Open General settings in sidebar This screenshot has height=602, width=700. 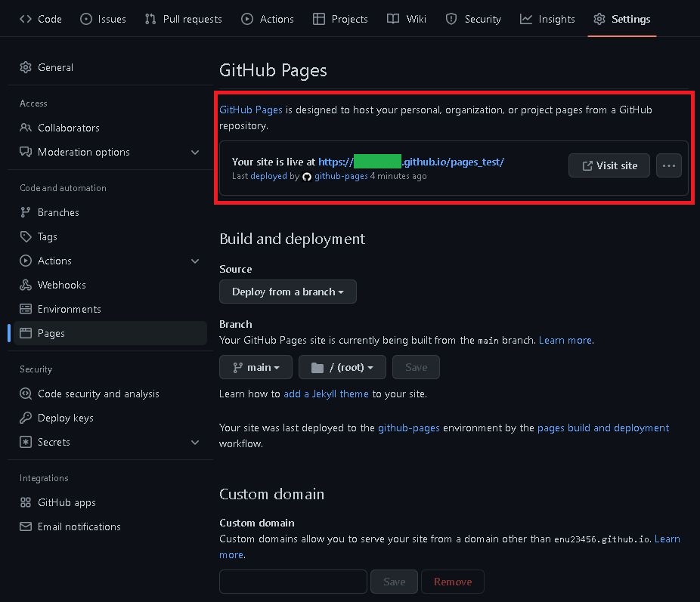click(110, 67)
